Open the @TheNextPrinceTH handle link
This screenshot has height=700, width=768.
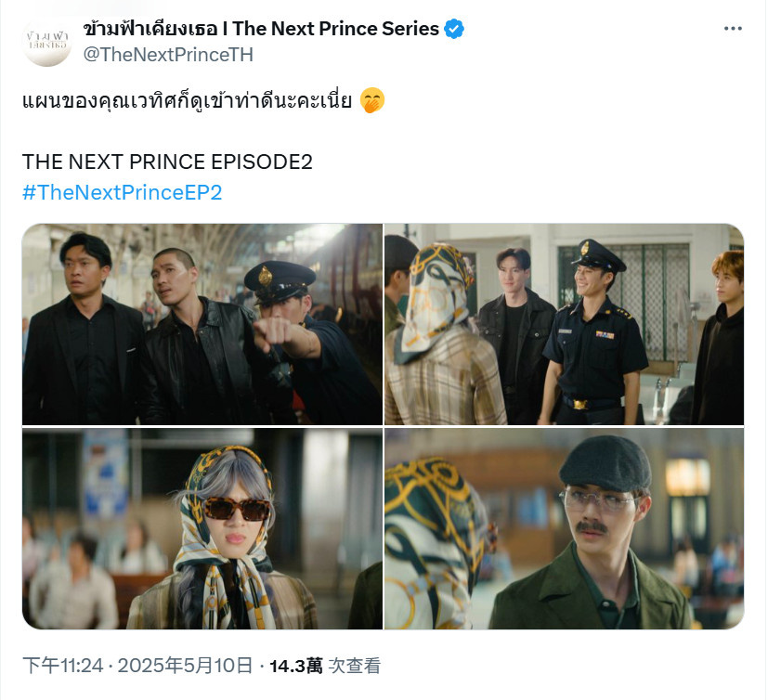pyautogui.click(x=168, y=55)
